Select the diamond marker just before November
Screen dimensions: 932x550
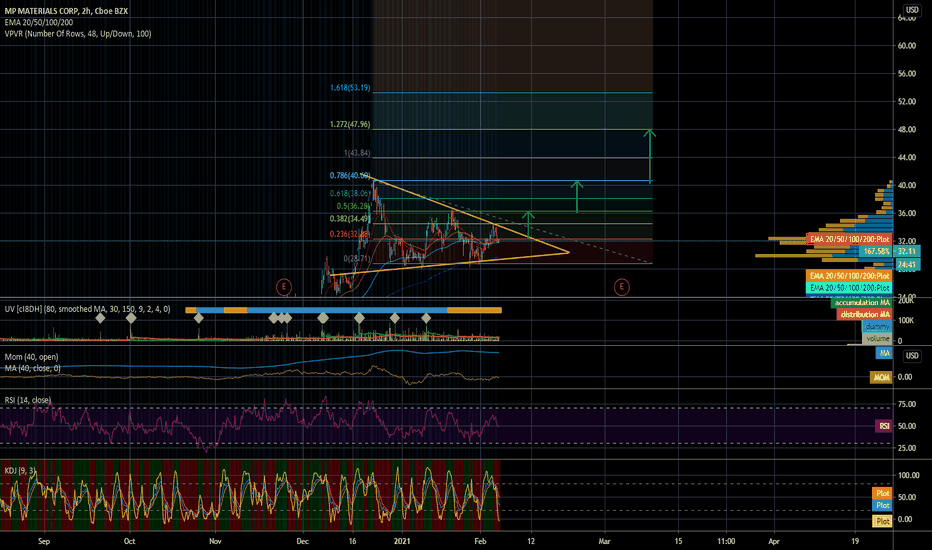click(x=199, y=318)
